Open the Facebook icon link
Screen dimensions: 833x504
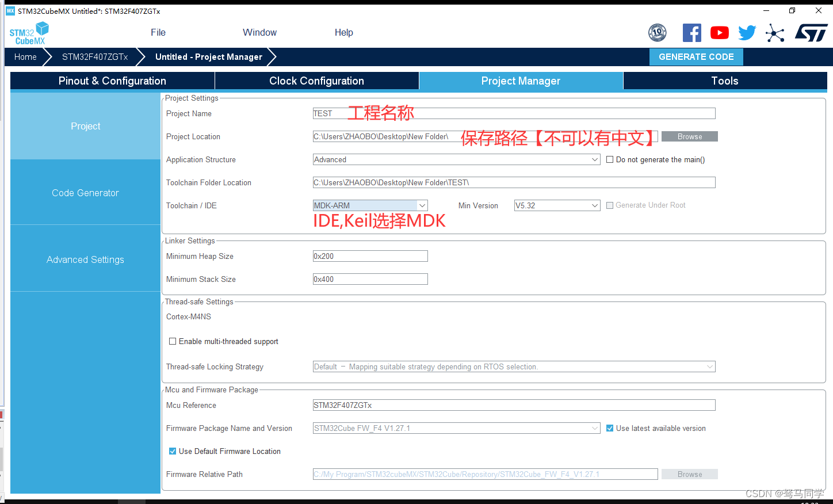click(691, 33)
